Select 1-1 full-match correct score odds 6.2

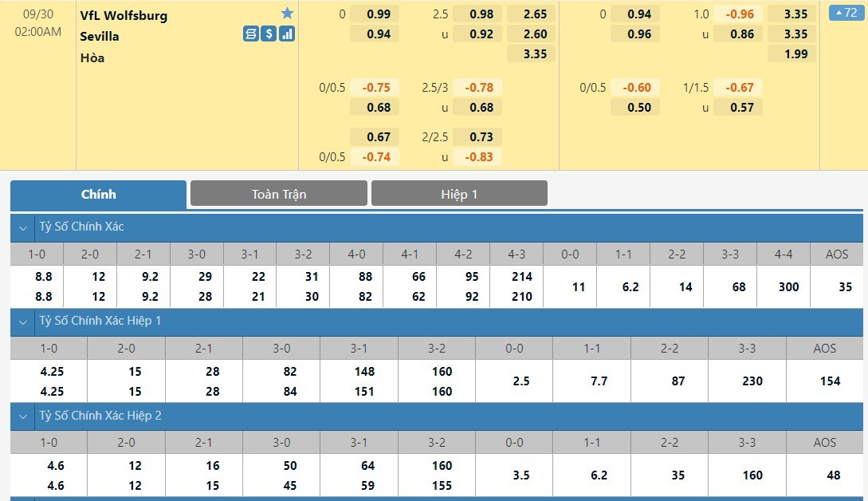click(x=630, y=287)
